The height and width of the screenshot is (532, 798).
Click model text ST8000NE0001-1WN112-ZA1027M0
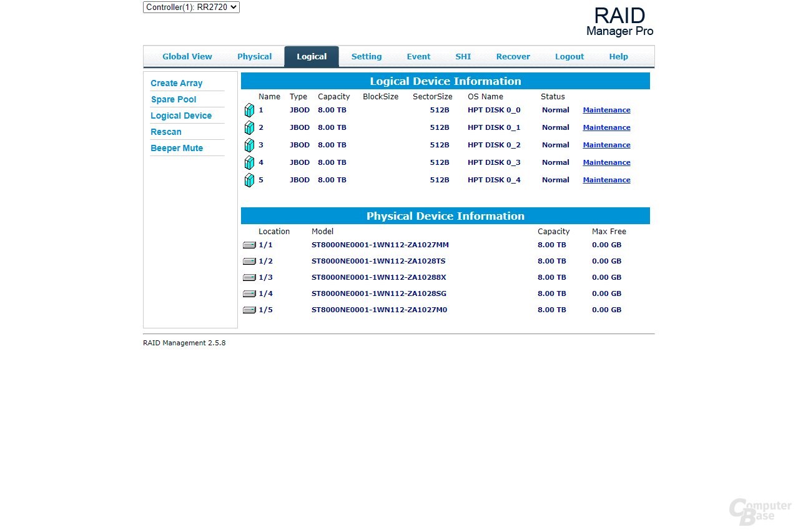pyautogui.click(x=380, y=310)
